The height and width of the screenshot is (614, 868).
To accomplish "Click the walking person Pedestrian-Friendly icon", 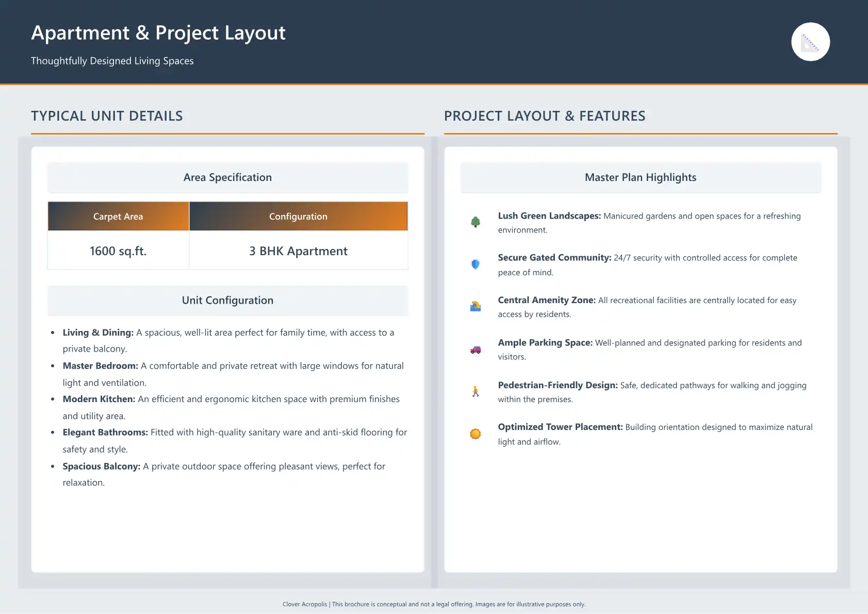I will click(476, 392).
